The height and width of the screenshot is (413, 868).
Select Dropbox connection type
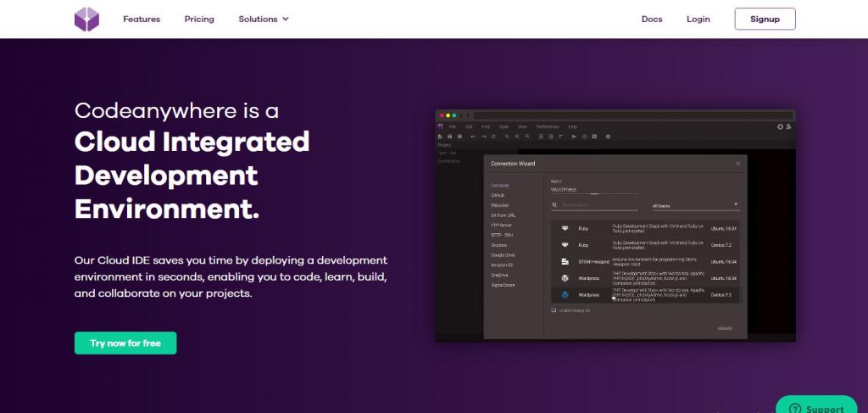tap(498, 245)
